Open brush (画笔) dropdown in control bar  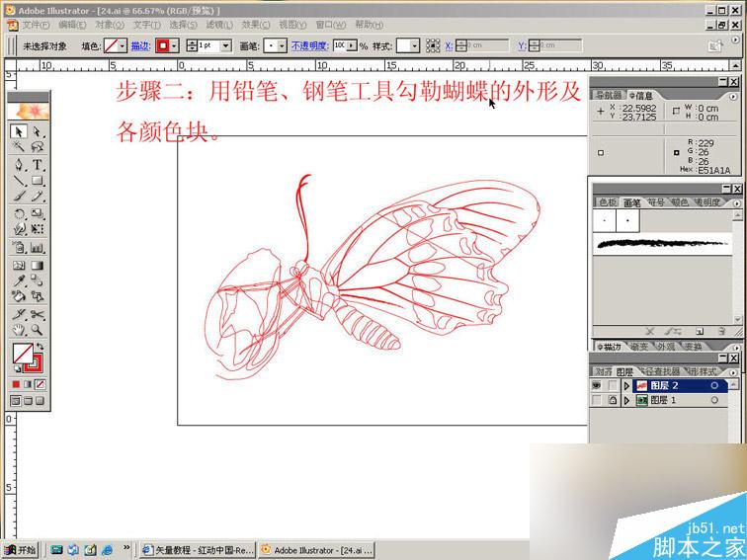click(x=282, y=45)
